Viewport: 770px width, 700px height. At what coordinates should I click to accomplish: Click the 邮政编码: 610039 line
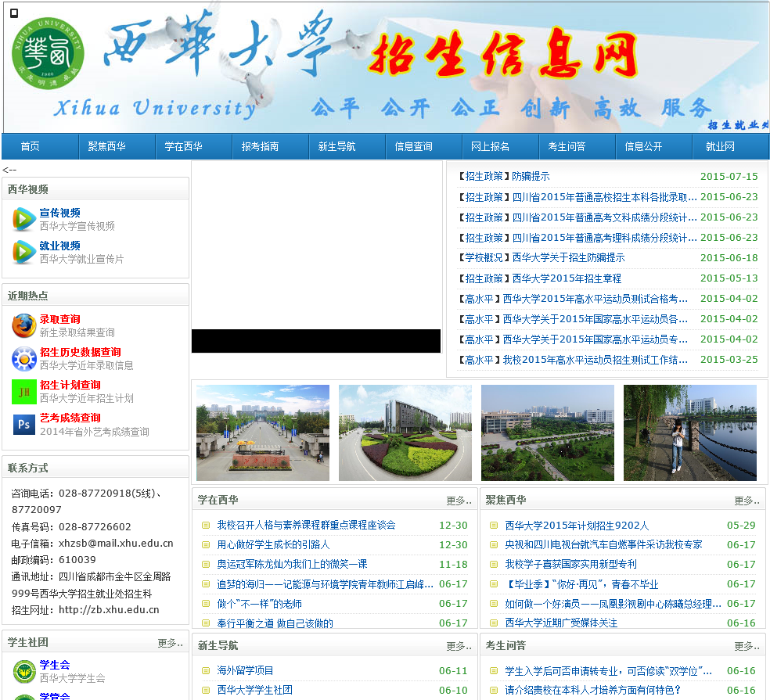click(x=53, y=559)
